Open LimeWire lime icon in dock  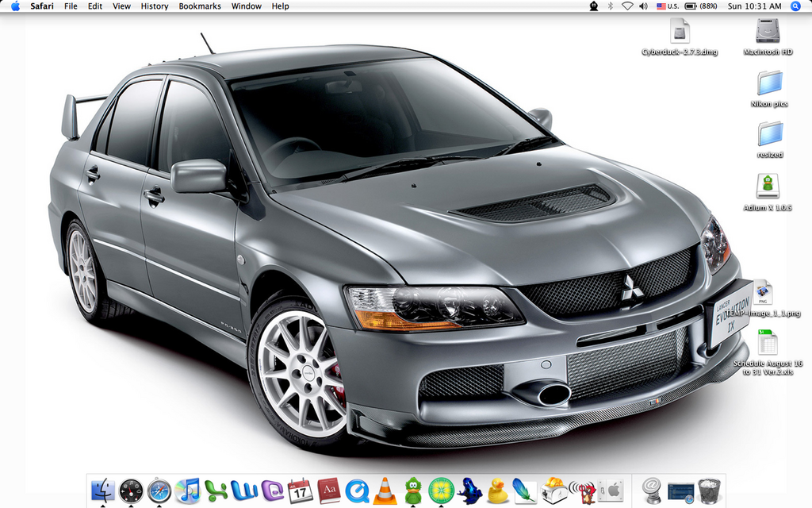(441, 491)
